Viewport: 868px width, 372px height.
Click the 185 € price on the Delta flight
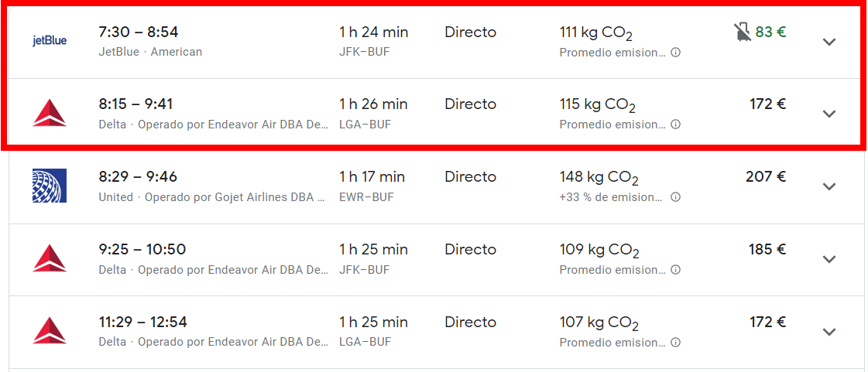(767, 249)
